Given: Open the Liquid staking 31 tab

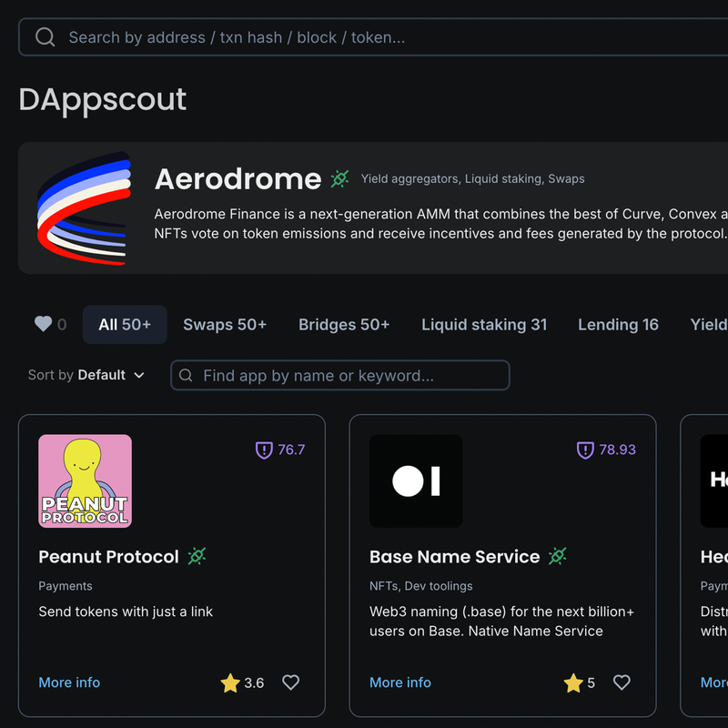Looking at the screenshot, I should click(x=484, y=325).
